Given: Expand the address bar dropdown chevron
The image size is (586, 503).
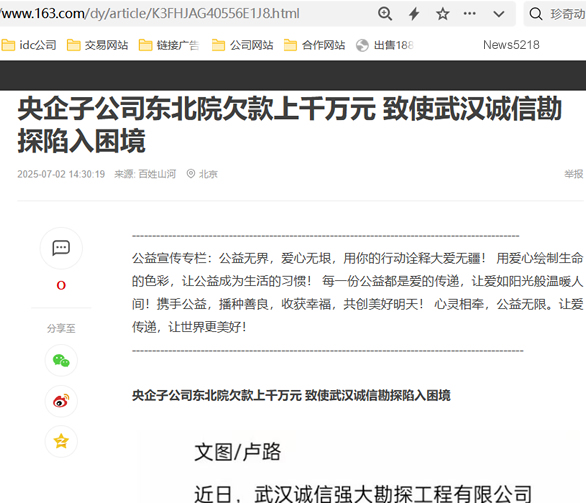Looking at the screenshot, I should (x=499, y=14).
